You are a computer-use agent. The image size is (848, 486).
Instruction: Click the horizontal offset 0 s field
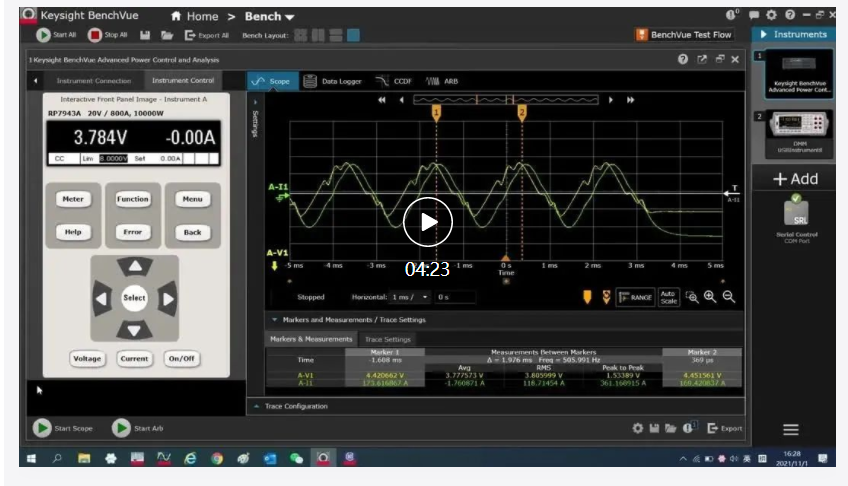(x=455, y=297)
